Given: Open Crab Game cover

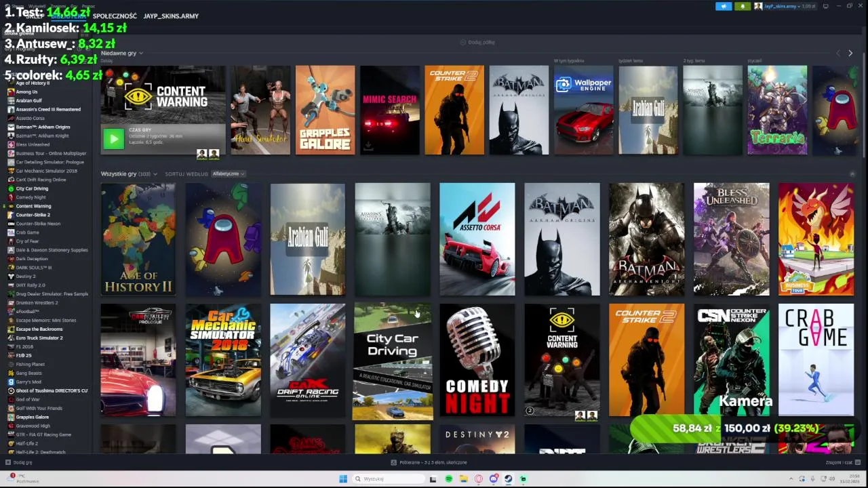Looking at the screenshot, I should click(x=816, y=360).
